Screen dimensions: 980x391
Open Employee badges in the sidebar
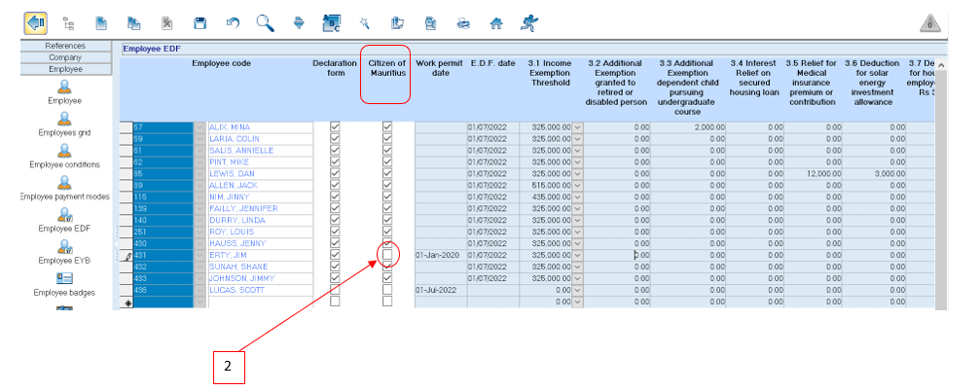tap(65, 284)
